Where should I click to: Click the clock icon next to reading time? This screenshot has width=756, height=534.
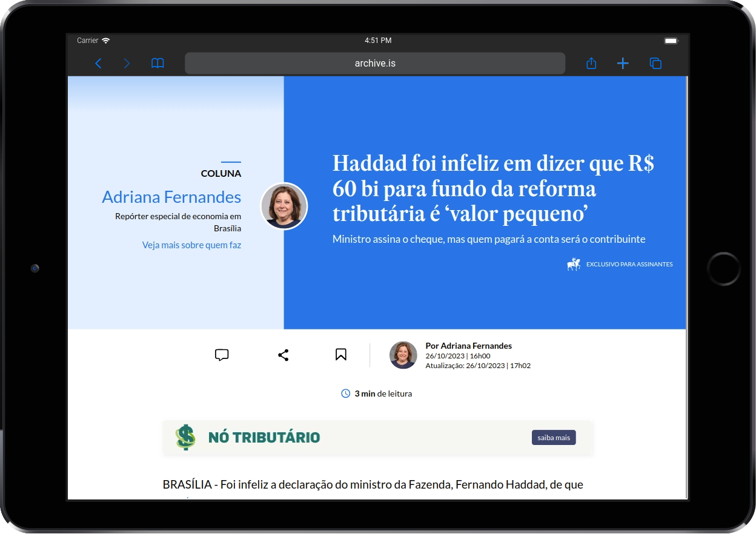(x=345, y=393)
